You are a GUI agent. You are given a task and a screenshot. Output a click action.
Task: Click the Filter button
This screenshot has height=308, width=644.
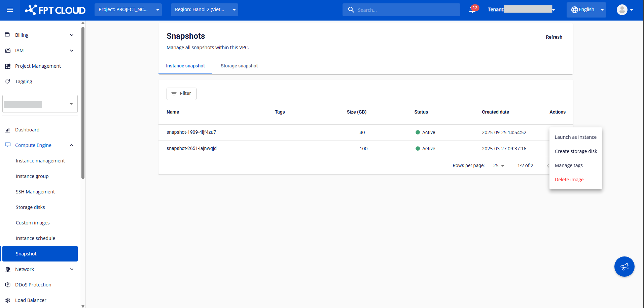click(181, 94)
